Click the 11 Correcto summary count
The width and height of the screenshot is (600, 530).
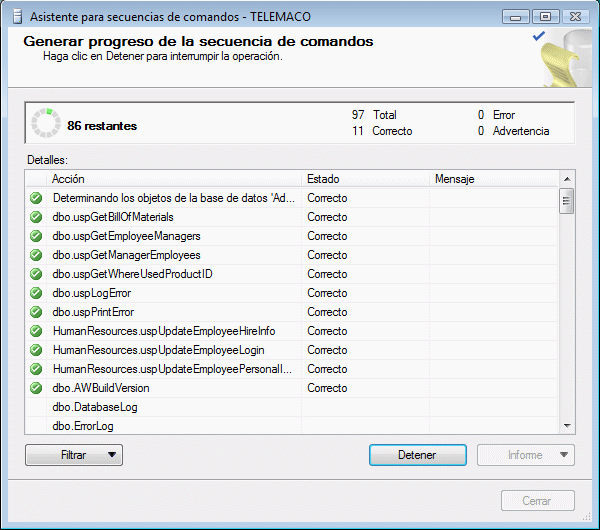click(x=382, y=131)
